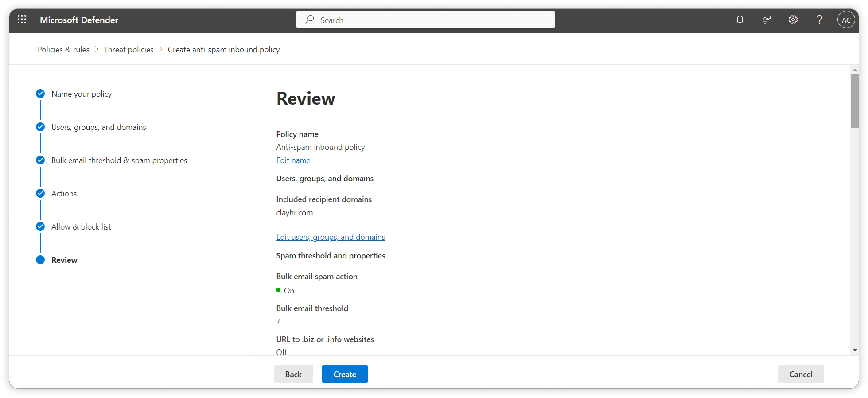Click Edit users, groups, and domains link

click(330, 237)
